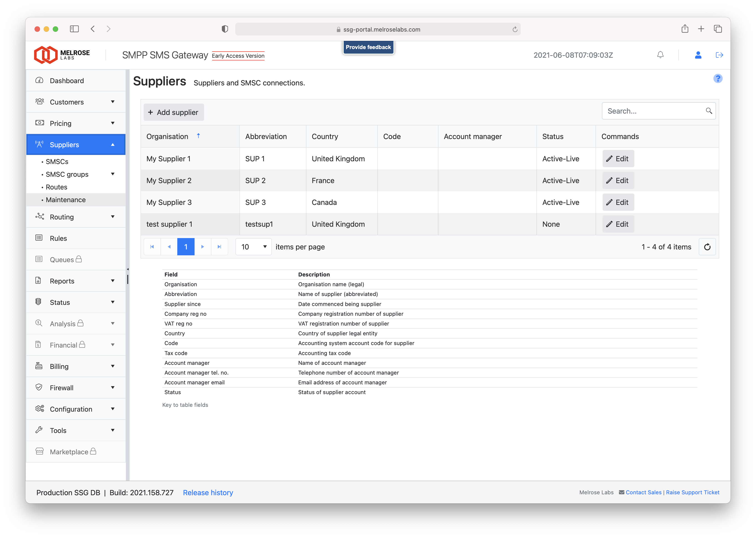Click the logout arrow icon

[719, 55]
